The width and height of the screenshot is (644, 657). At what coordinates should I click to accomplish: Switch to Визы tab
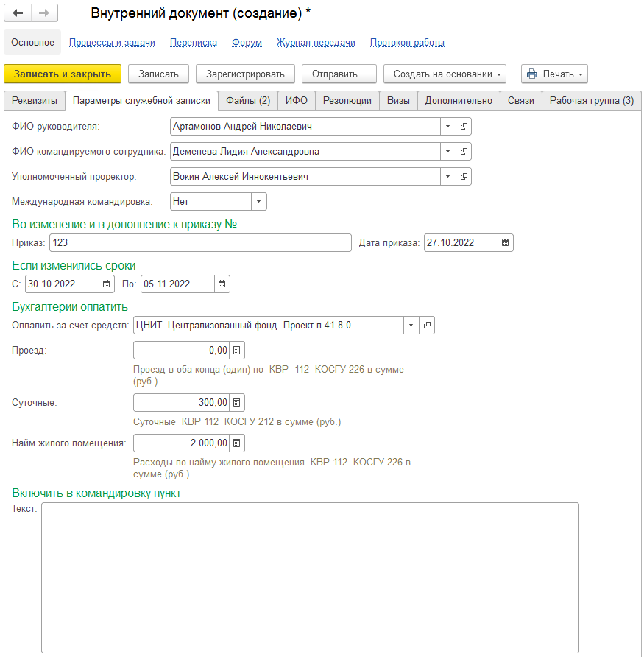click(398, 101)
